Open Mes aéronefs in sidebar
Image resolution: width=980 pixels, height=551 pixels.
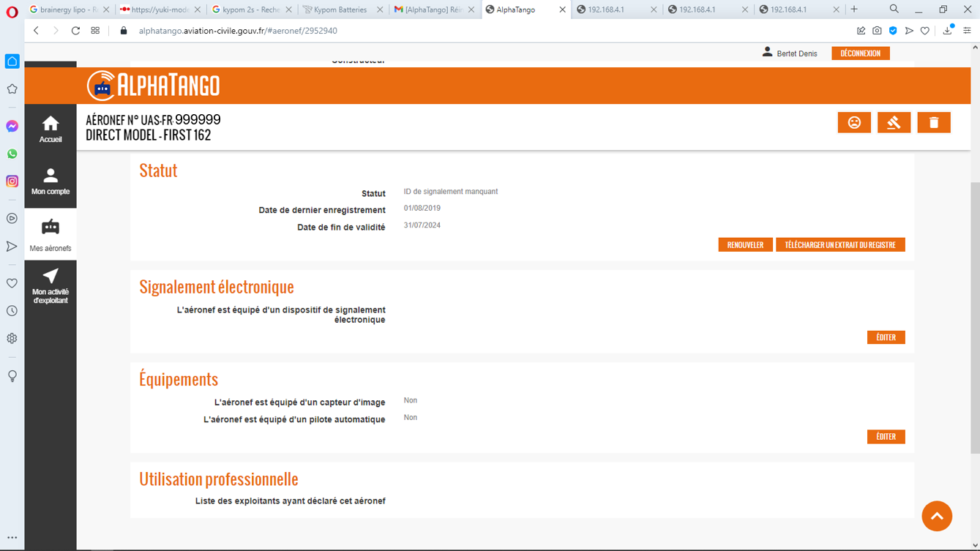pyautogui.click(x=51, y=234)
